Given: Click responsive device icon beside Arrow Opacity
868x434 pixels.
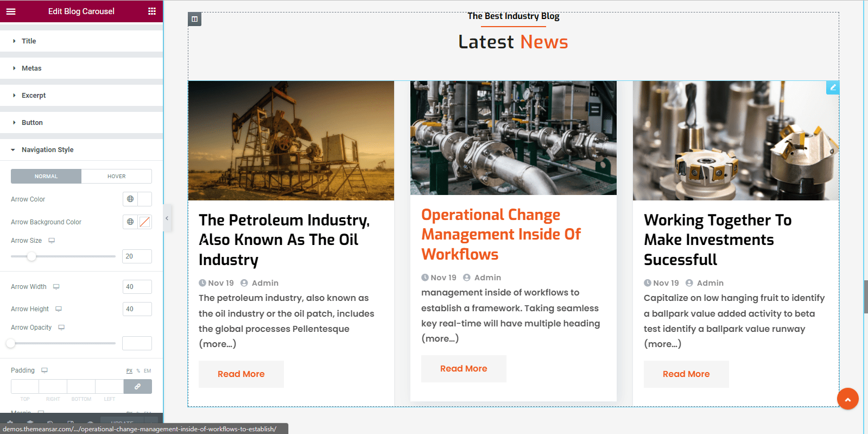Looking at the screenshot, I should coord(61,328).
